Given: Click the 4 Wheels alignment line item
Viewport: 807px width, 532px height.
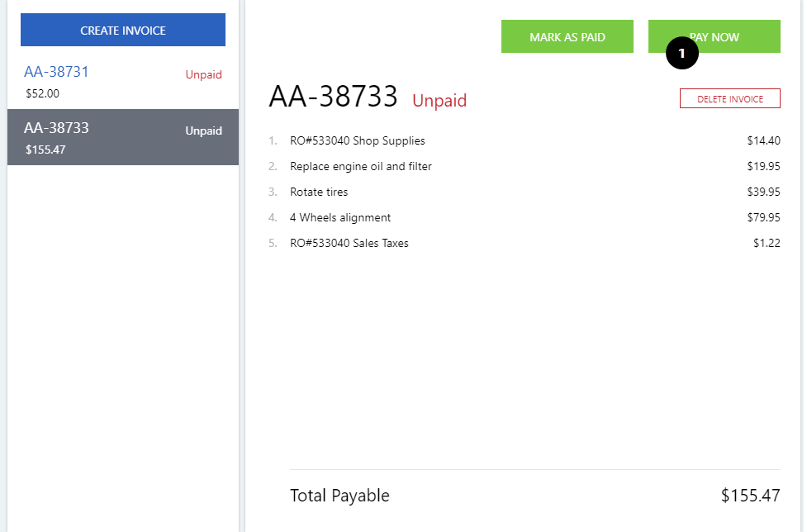Looking at the screenshot, I should 340,217.
